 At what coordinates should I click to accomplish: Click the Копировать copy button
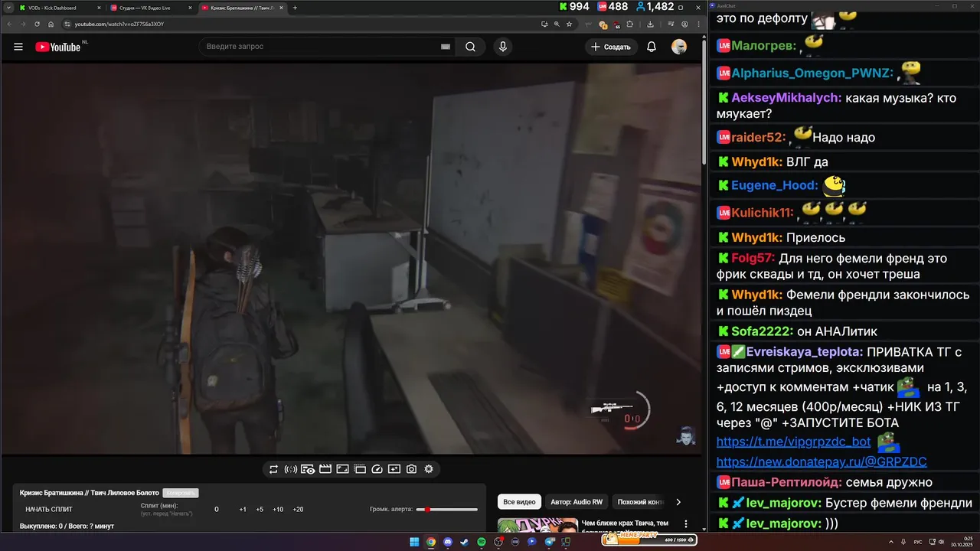pyautogui.click(x=181, y=493)
